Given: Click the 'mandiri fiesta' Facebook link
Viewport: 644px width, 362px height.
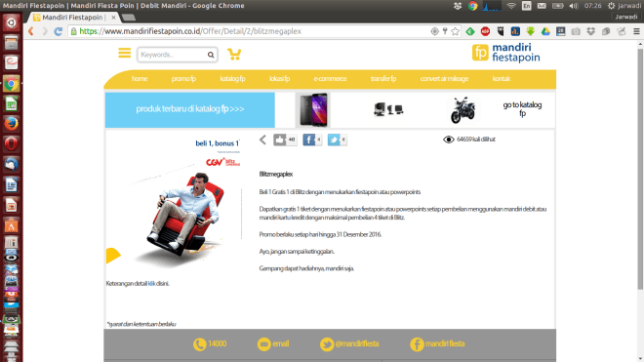Looking at the screenshot, I should coord(445,343).
